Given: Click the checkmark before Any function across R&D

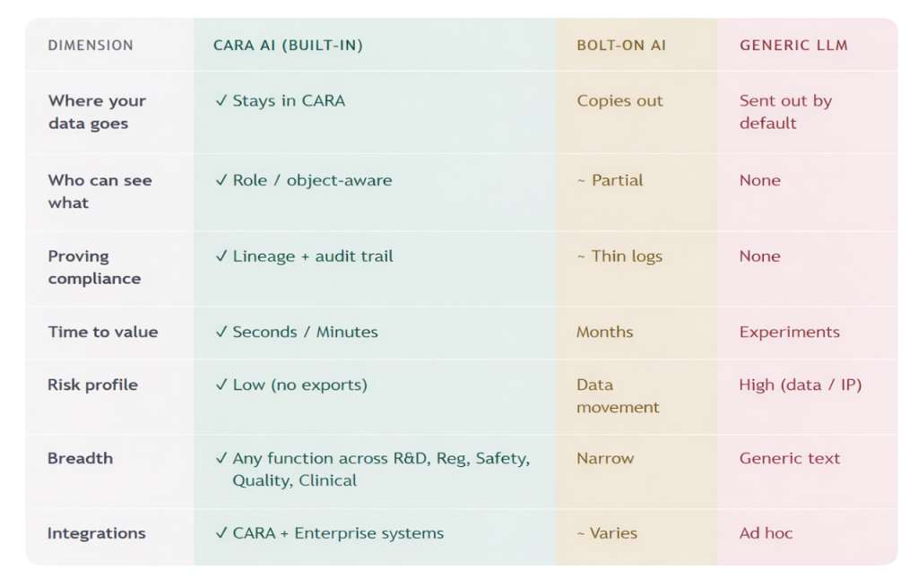Looking at the screenshot, I should point(221,459).
